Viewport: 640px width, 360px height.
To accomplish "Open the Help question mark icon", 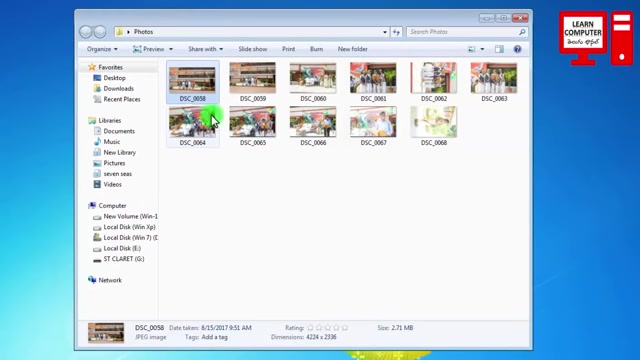I will [x=517, y=49].
